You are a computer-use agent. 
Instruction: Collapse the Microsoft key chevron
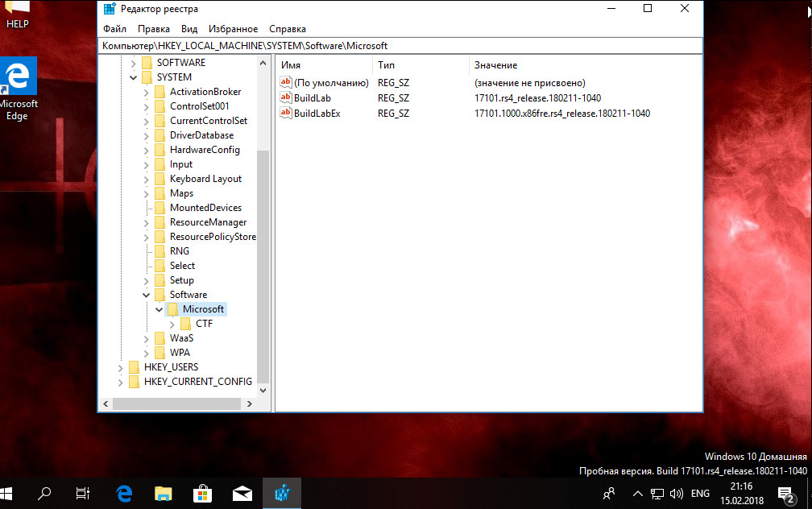click(159, 309)
